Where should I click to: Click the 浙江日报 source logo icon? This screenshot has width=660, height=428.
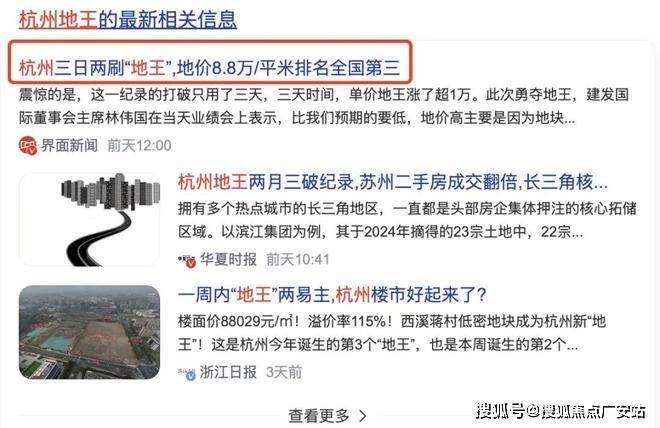coord(187,373)
